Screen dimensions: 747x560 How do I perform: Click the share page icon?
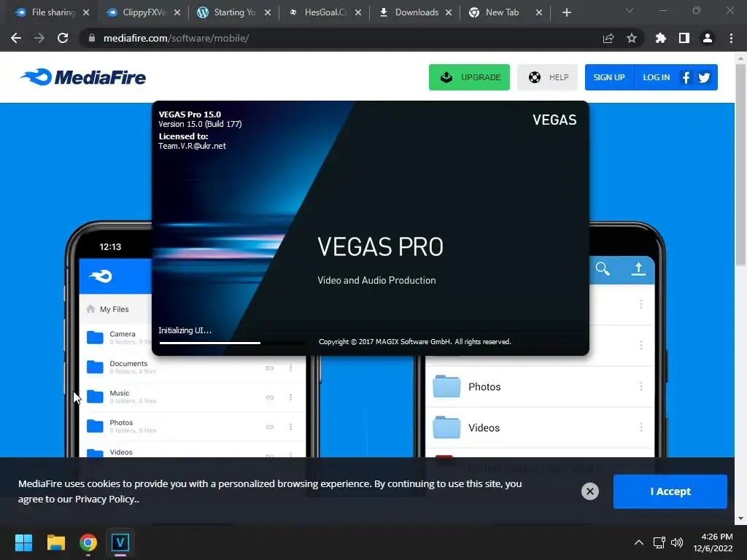pos(608,38)
